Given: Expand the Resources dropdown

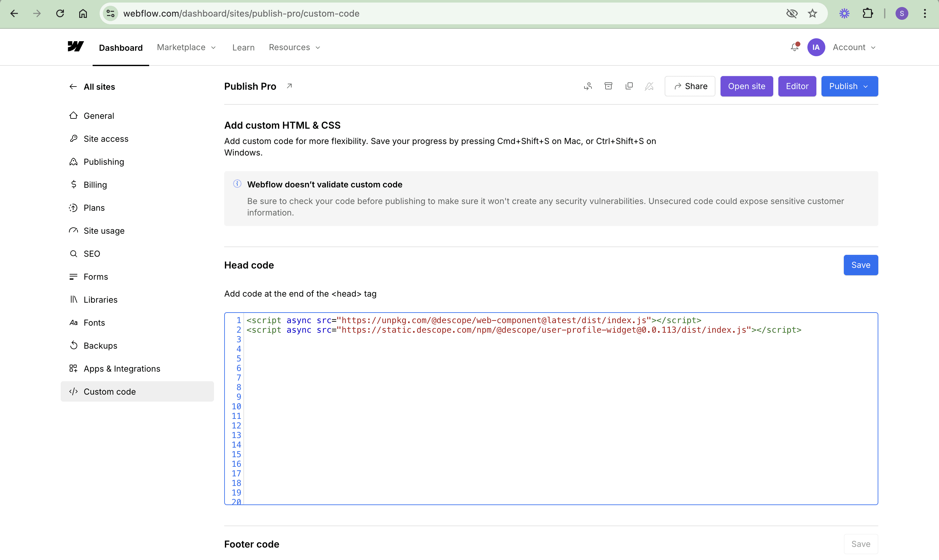Looking at the screenshot, I should click(x=294, y=47).
